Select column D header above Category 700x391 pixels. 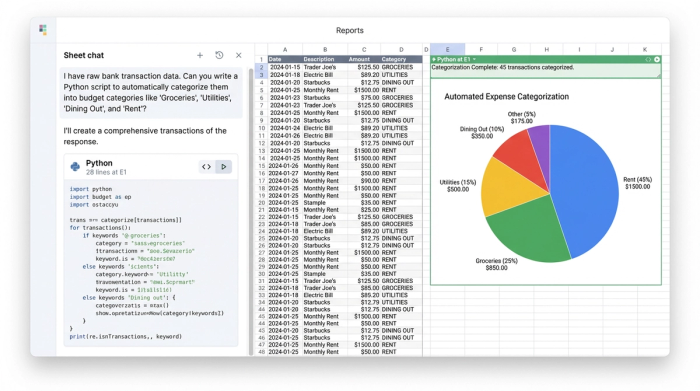click(401, 50)
